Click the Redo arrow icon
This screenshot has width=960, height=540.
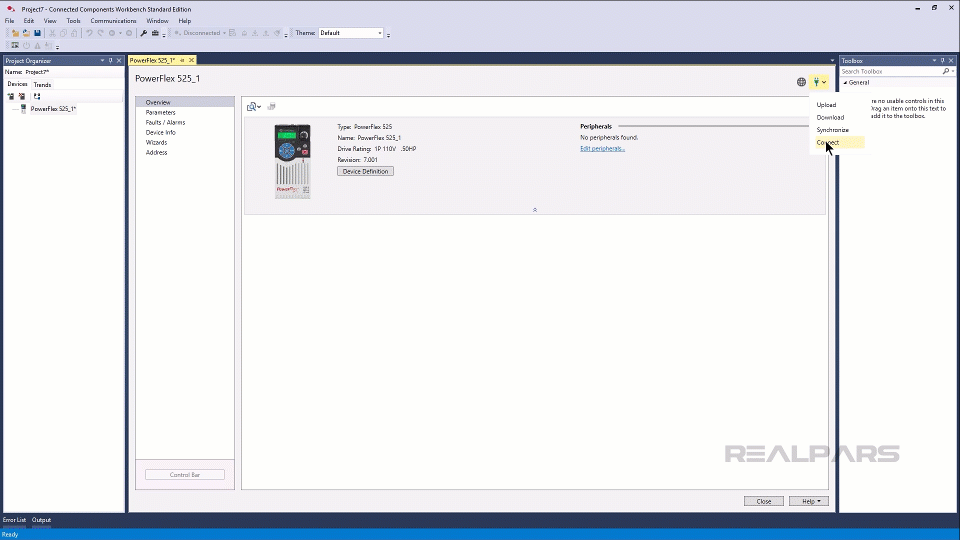pyautogui.click(x=100, y=33)
